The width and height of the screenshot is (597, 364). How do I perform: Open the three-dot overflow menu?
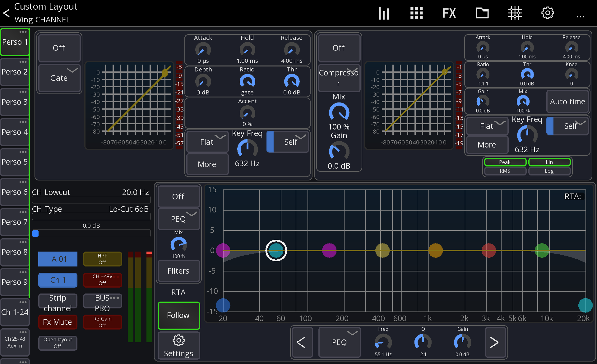pyautogui.click(x=580, y=16)
